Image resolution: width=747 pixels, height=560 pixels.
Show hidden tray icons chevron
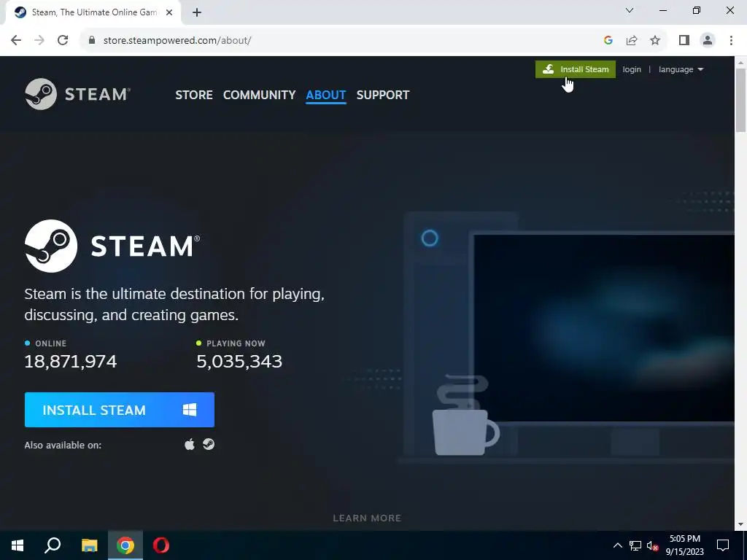(617, 545)
